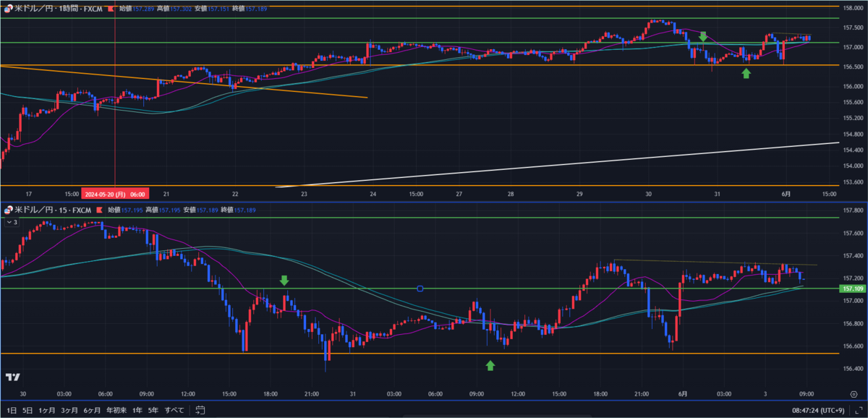
Task: Select the 6ヶ月 time range
Action: (92, 410)
